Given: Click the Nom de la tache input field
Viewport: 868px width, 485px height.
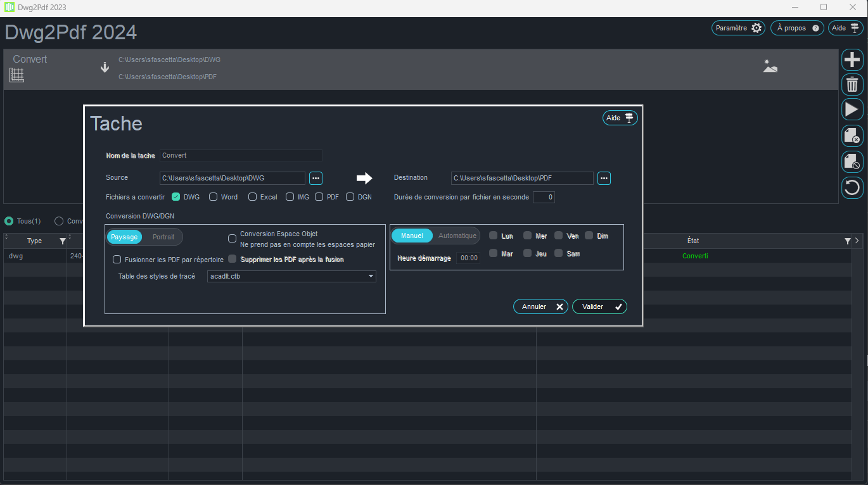Looking at the screenshot, I should click(x=241, y=155).
